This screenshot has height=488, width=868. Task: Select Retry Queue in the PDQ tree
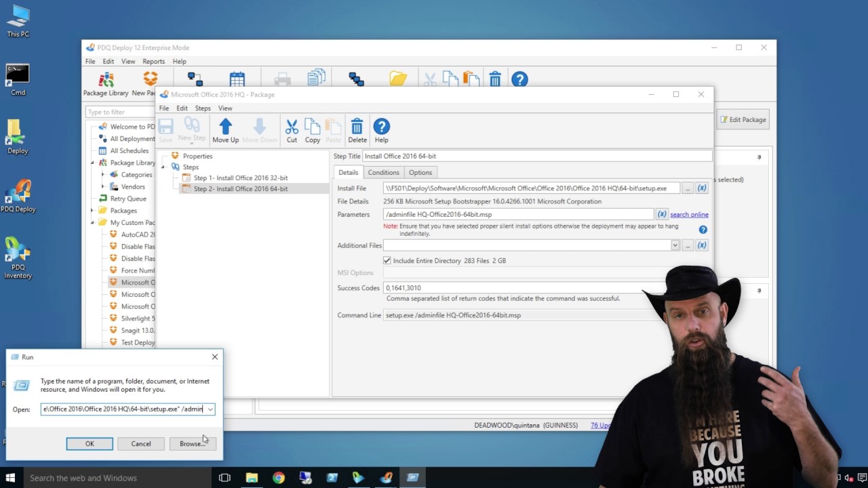[x=128, y=199]
